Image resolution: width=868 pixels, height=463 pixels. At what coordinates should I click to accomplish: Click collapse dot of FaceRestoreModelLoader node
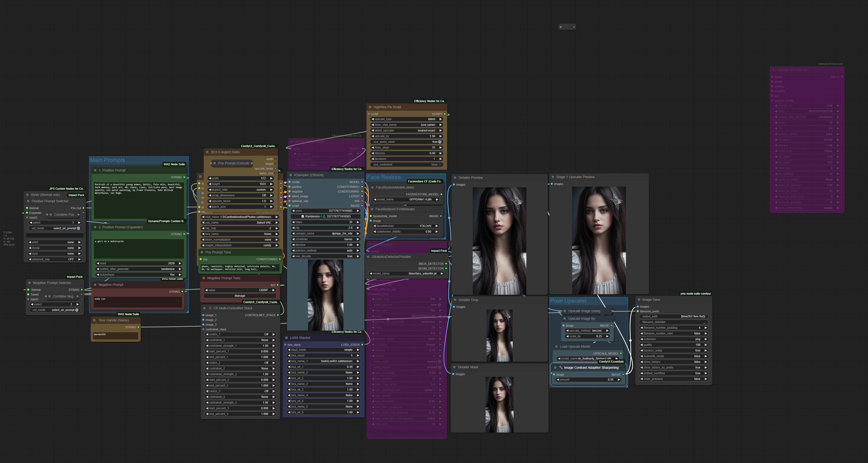[x=372, y=187]
